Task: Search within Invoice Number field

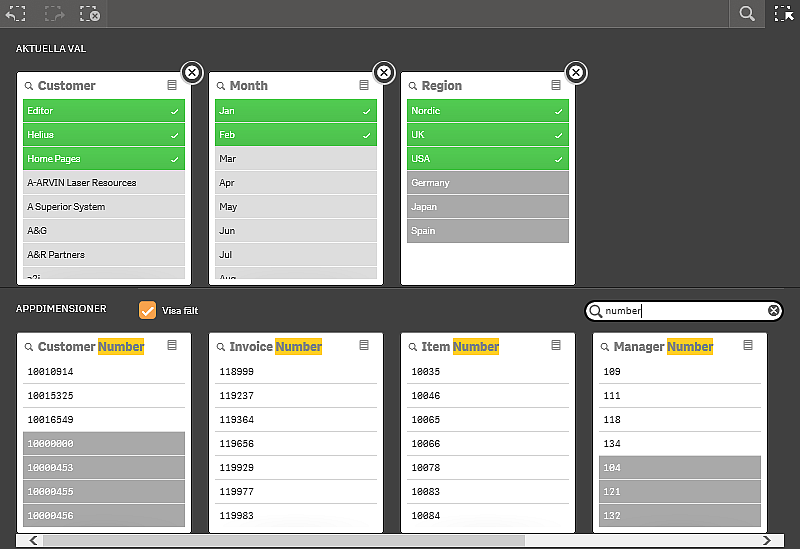Action: 221,347
